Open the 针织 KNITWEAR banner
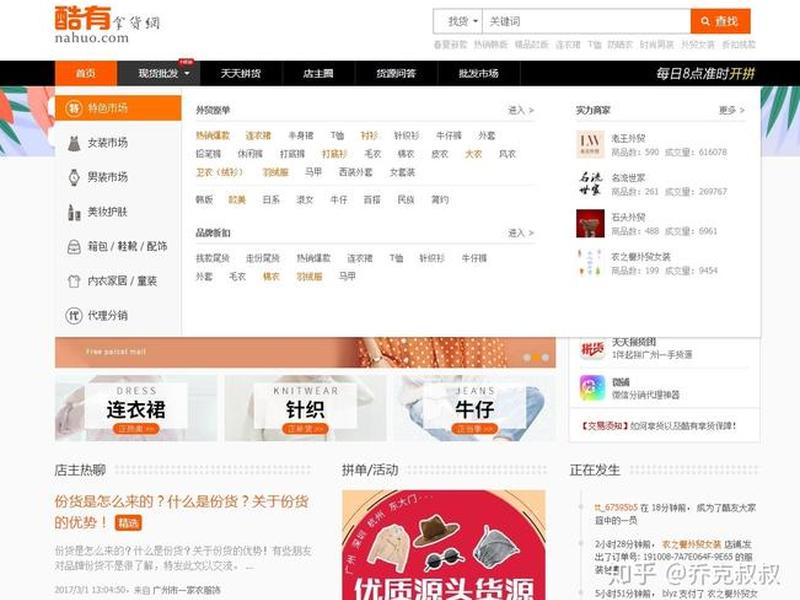The height and width of the screenshot is (600, 800). tap(305, 408)
